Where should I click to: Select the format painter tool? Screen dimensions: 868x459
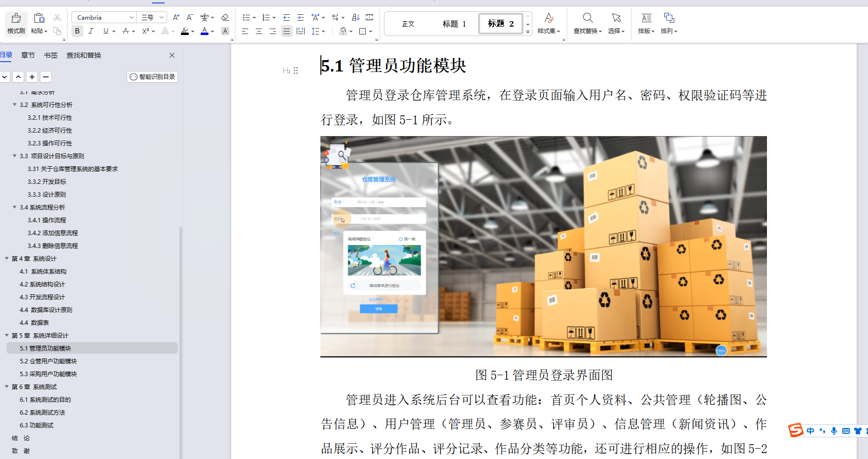pyautogui.click(x=15, y=22)
